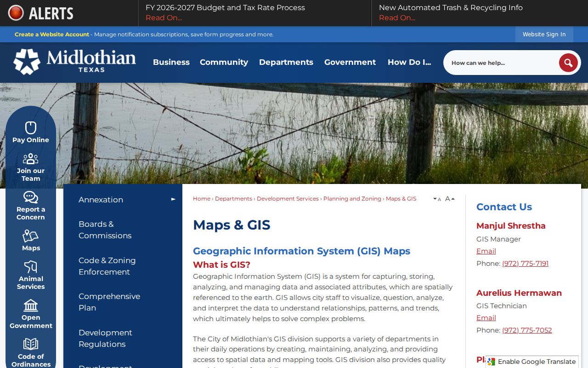Image resolution: width=588 pixels, height=368 pixels.
Task: Open Report a Concern chat icon
Action: tap(31, 197)
